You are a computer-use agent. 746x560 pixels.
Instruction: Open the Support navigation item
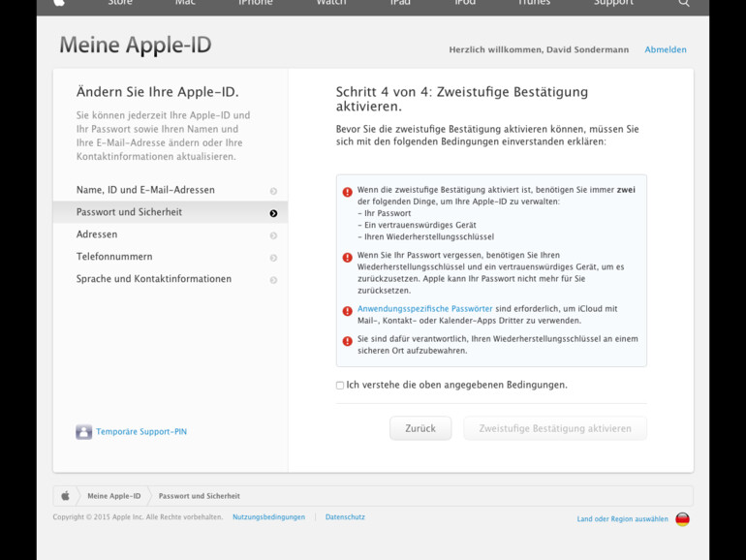(613, 3)
